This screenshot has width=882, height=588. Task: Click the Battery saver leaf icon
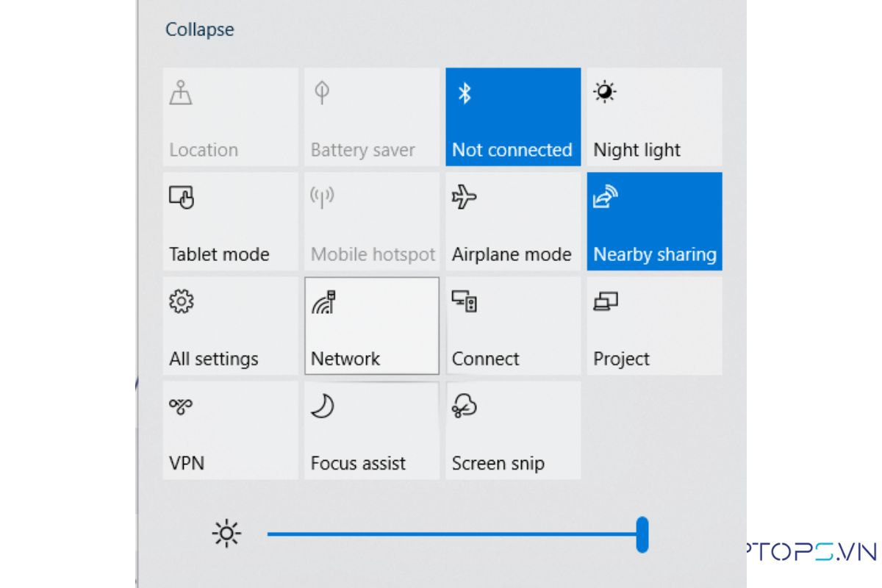(321, 93)
